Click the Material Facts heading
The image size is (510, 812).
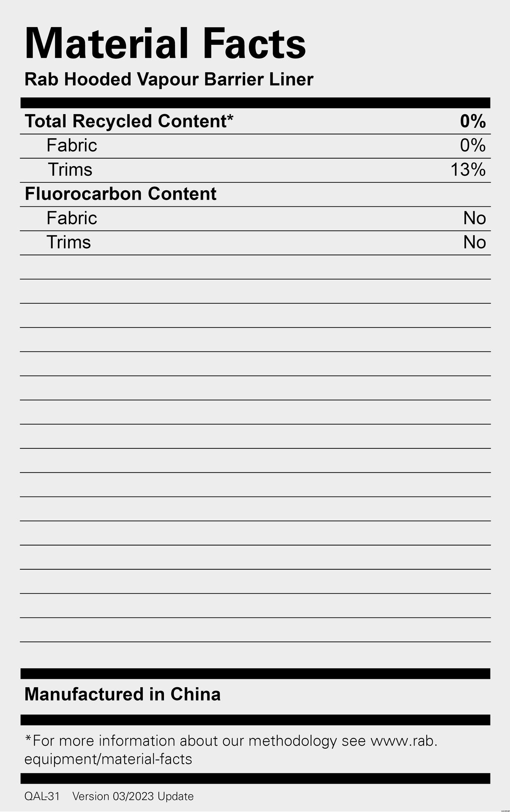click(x=165, y=44)
